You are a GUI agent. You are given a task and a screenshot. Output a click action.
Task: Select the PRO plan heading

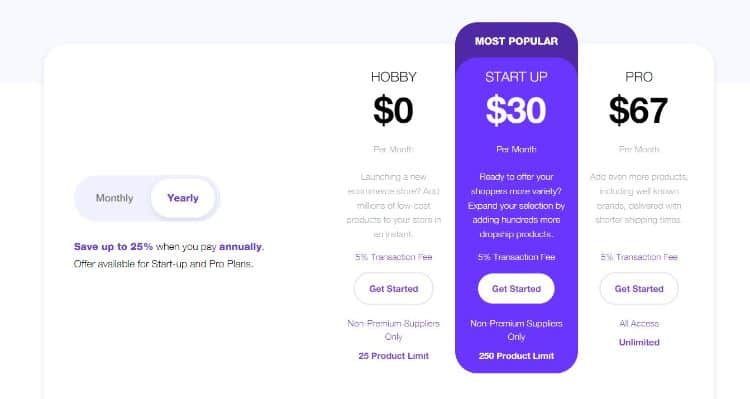click(639, 77)
